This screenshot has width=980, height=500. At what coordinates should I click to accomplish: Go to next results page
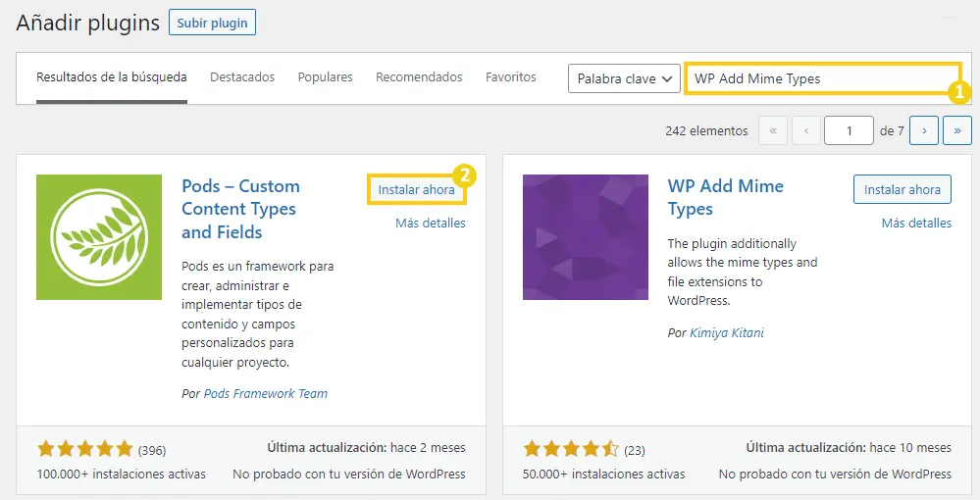(x=924, y=130)
